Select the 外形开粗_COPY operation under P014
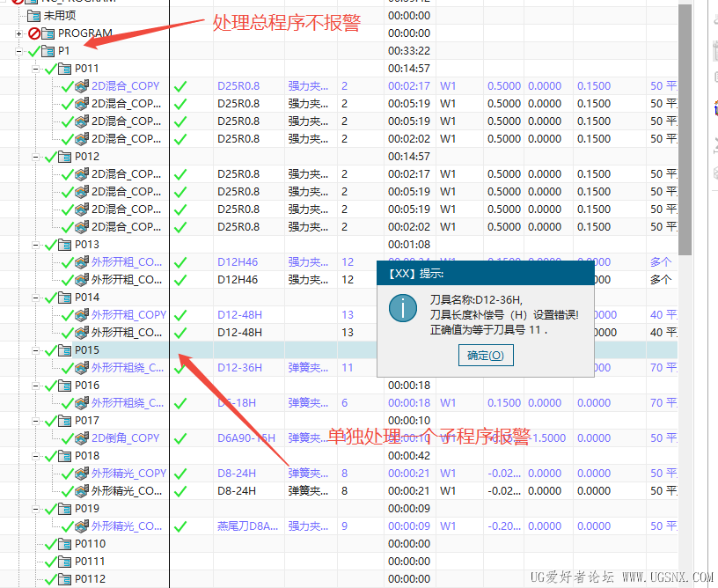Screen dimensions: 718x588 128,315
